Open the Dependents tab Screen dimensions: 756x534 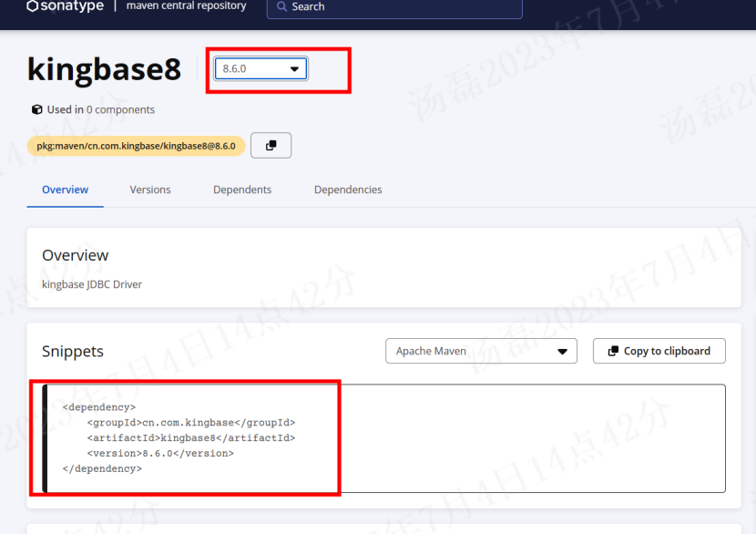[x=242, y=190]
